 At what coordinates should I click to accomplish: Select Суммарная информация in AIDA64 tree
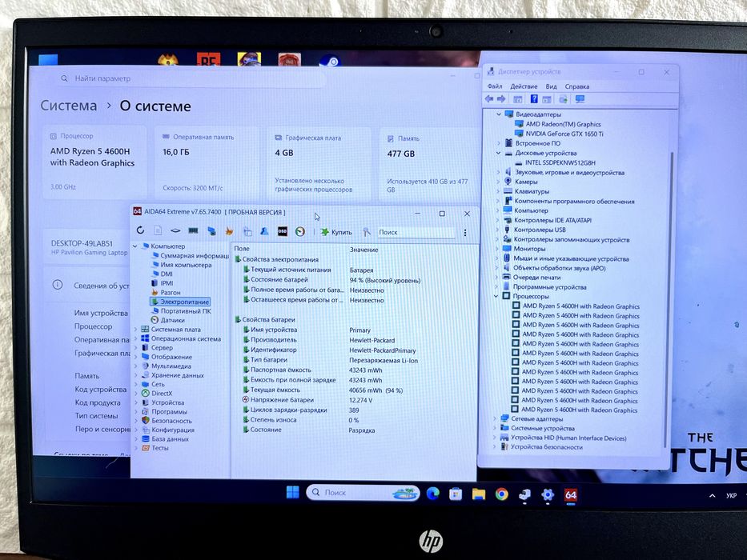coord(191,255)
